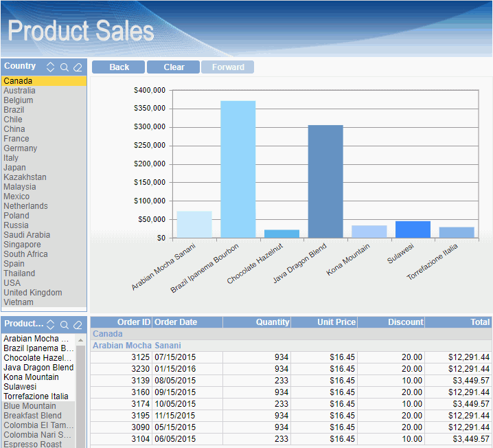Select United Kingdom in the Country list
This screenshot has height=448, width=493.
point(33,293)
